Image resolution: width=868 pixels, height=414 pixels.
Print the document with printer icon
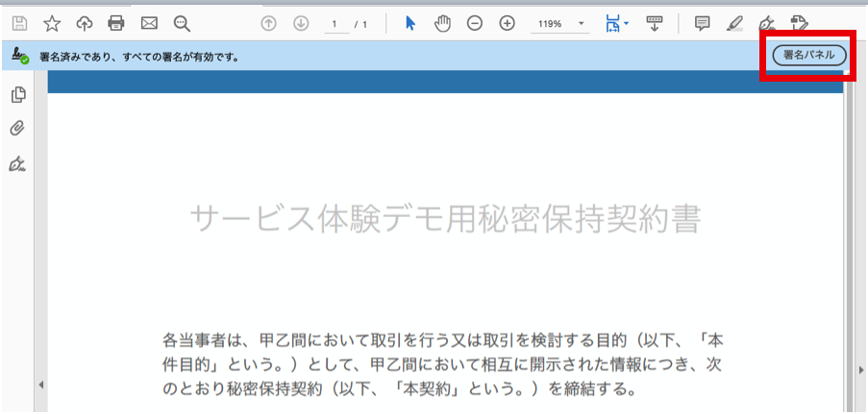click(116, 23)
